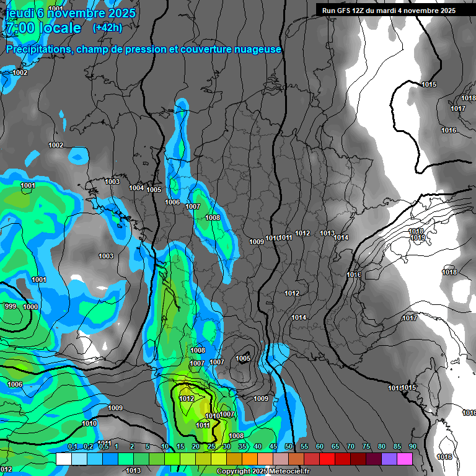The image size is (476, 476).
Task: Click the '999' pressure label
Action: (x=11, y=306)
